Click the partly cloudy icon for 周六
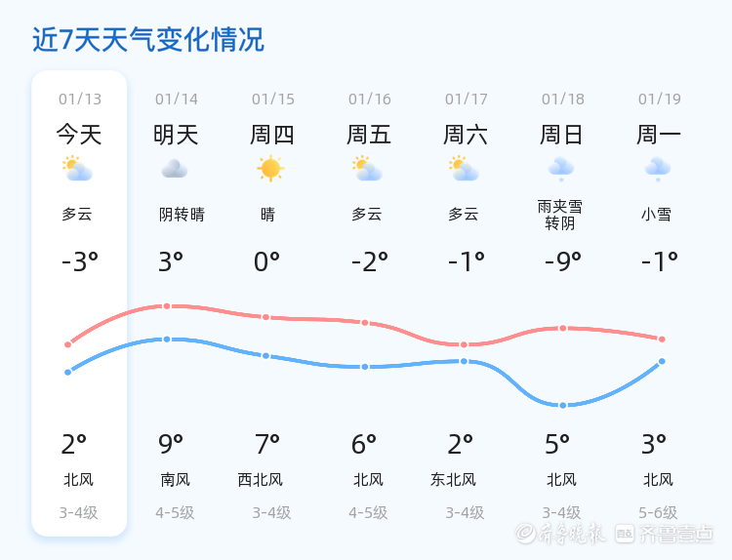This screenshot has height=560, width=732. (x=464, y=169)
